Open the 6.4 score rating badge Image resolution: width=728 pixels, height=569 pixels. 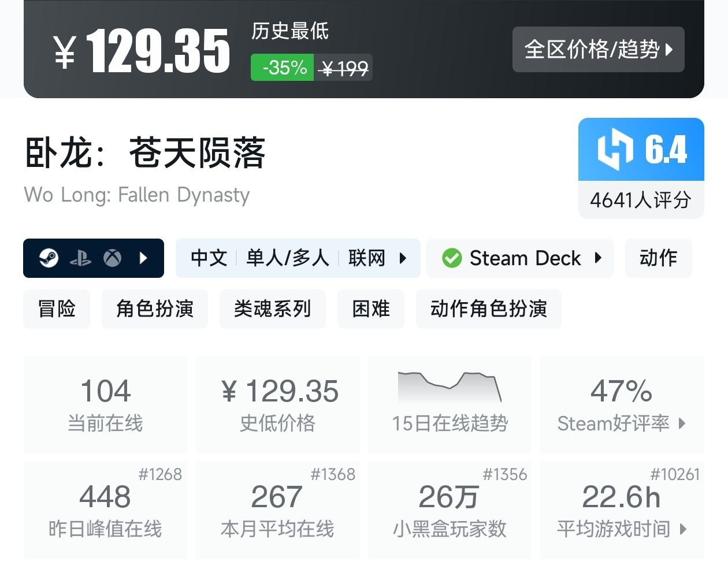641,150
